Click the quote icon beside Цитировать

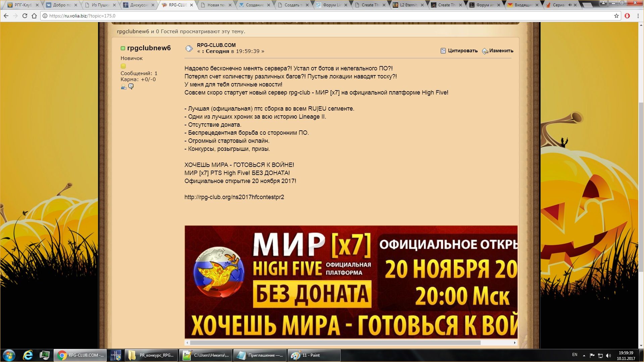tap(443, 51)
